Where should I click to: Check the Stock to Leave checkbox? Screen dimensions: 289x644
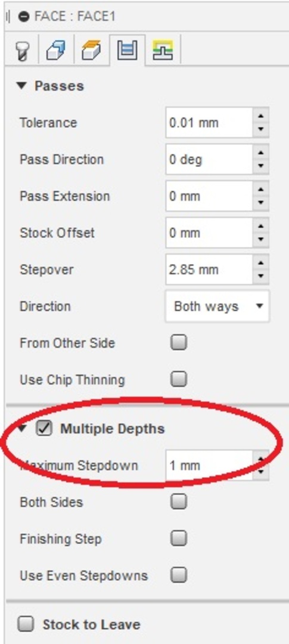pyautogui.click(x=27, y=625)
